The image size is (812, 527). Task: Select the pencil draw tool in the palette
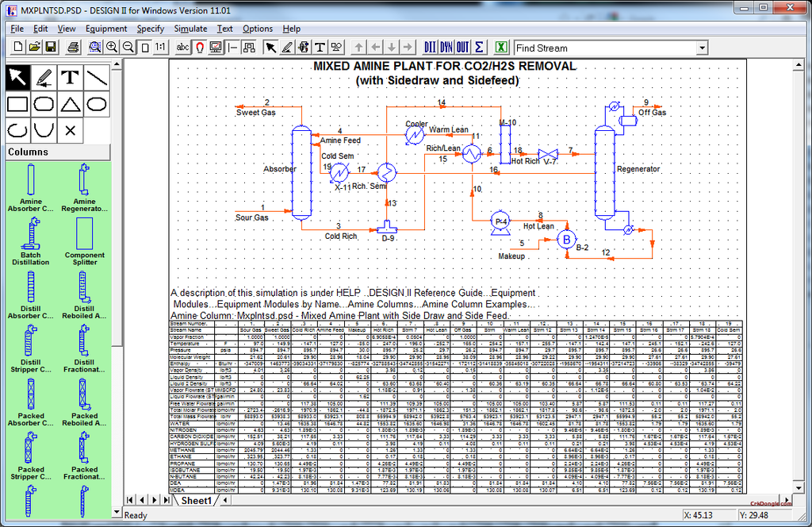[x=44, y=78]
